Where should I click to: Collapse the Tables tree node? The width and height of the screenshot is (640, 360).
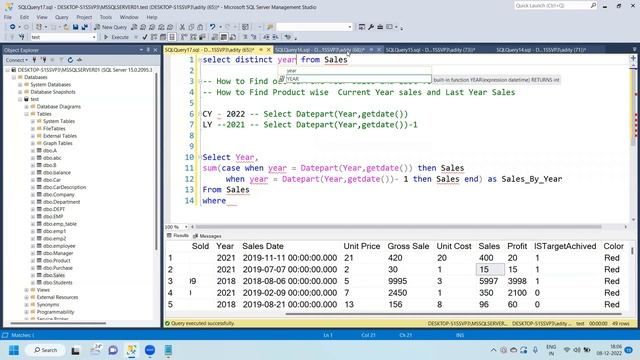click(x=27, y=114)
